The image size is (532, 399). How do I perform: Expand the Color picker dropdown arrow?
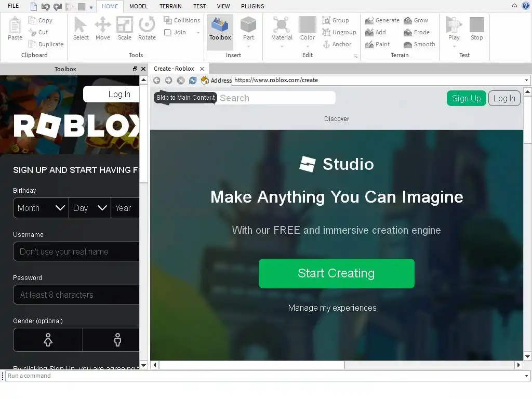pos(308,46)
